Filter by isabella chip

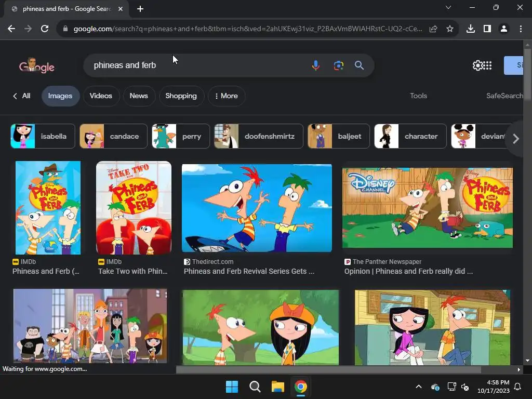pos(43,136)
